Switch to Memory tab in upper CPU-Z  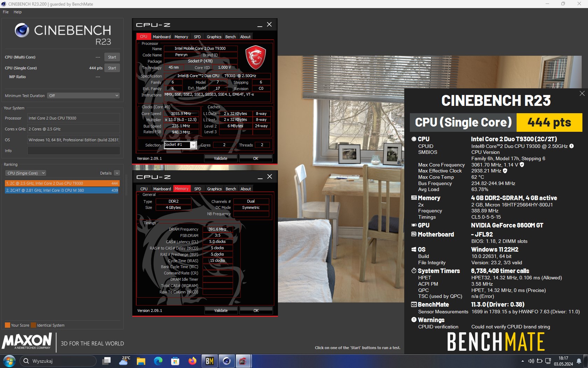point(181,37)
